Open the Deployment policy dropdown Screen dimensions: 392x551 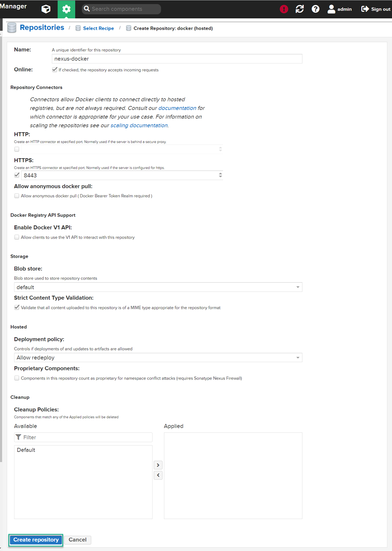(298, 358)
